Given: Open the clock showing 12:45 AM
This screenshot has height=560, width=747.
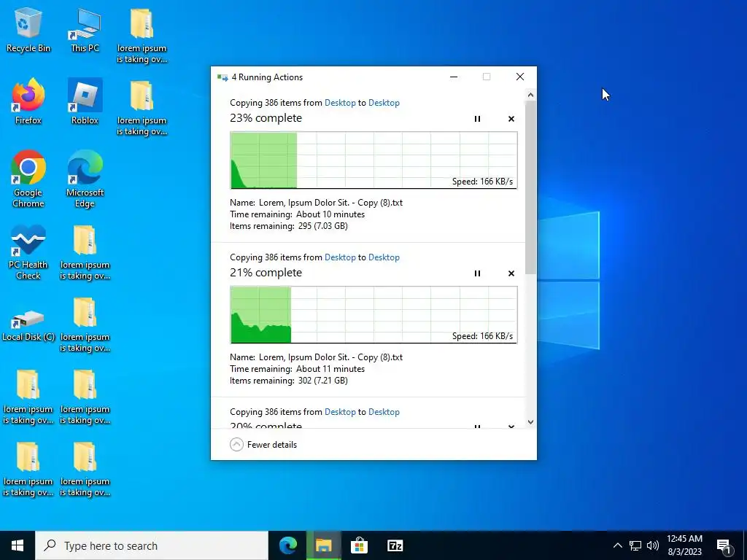Looking at the screenshot, I should 684,545.
